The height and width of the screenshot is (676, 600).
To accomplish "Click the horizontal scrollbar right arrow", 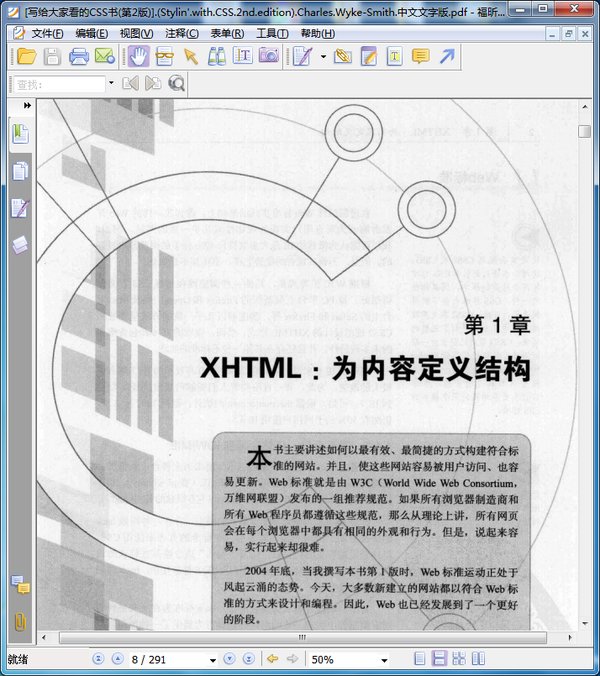I will click(570, 637).
